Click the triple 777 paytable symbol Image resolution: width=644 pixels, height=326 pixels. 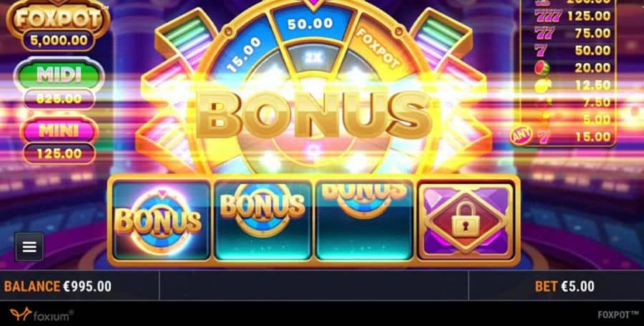tap(548, 16)
